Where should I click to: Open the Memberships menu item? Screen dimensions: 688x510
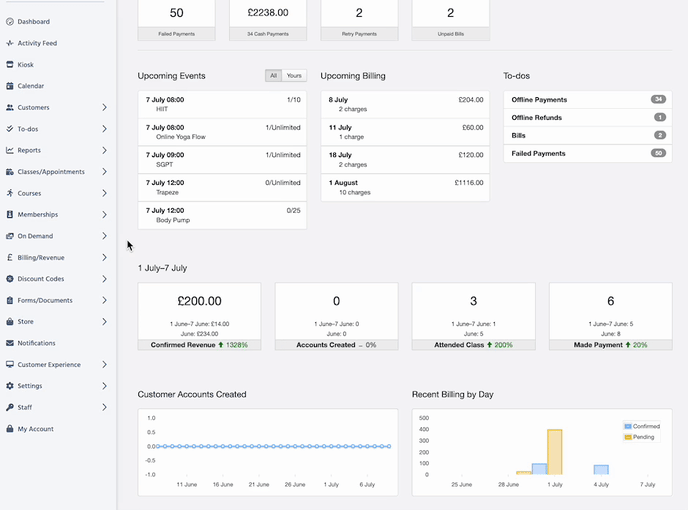(x=38, y=215)
